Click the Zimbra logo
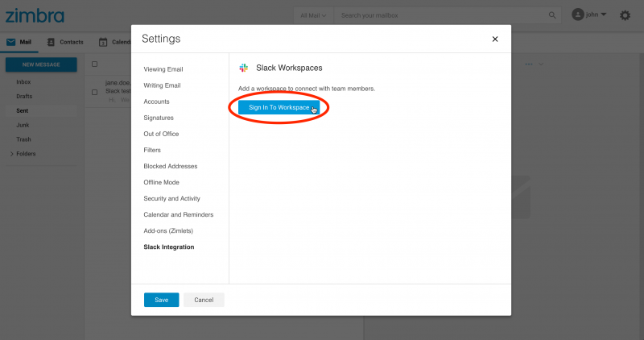The image size is (644, 340). [x=35, y=15]
